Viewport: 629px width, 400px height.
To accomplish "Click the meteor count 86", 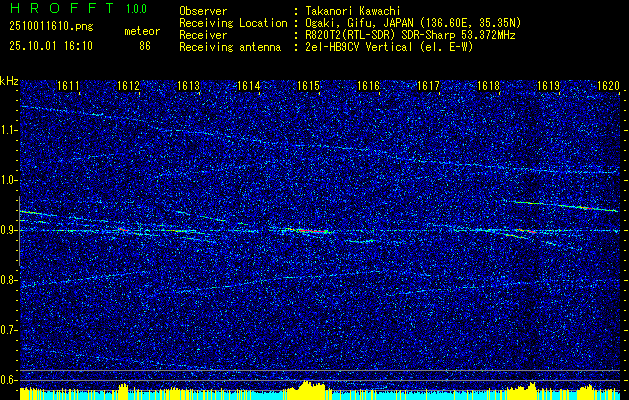I will pyautogui.click(x=145, y=46).
